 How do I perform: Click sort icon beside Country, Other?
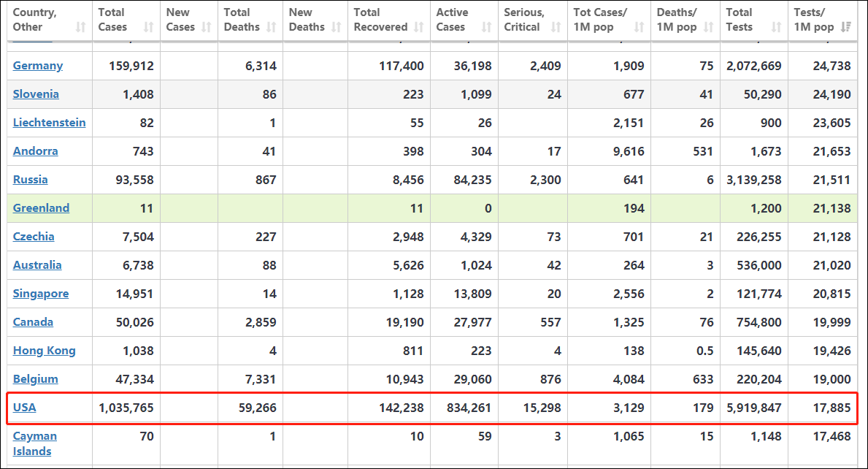coord(80,27)
